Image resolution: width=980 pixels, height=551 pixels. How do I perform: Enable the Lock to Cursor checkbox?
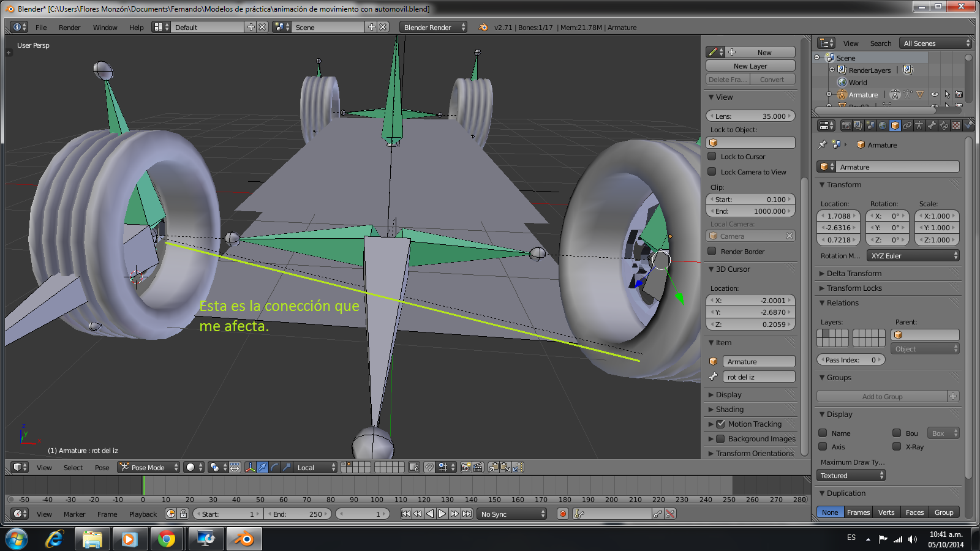click(712, 157)
